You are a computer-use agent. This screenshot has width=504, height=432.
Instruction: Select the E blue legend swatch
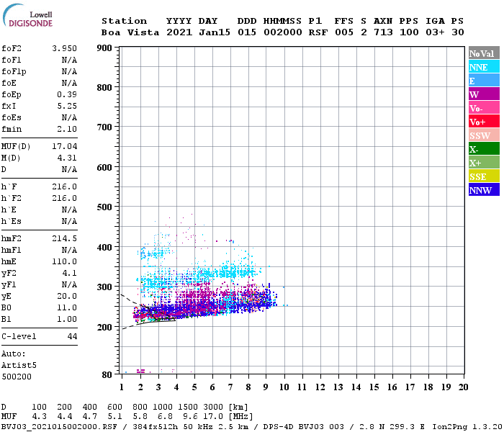pyautogui.click(x=484, y=81)
